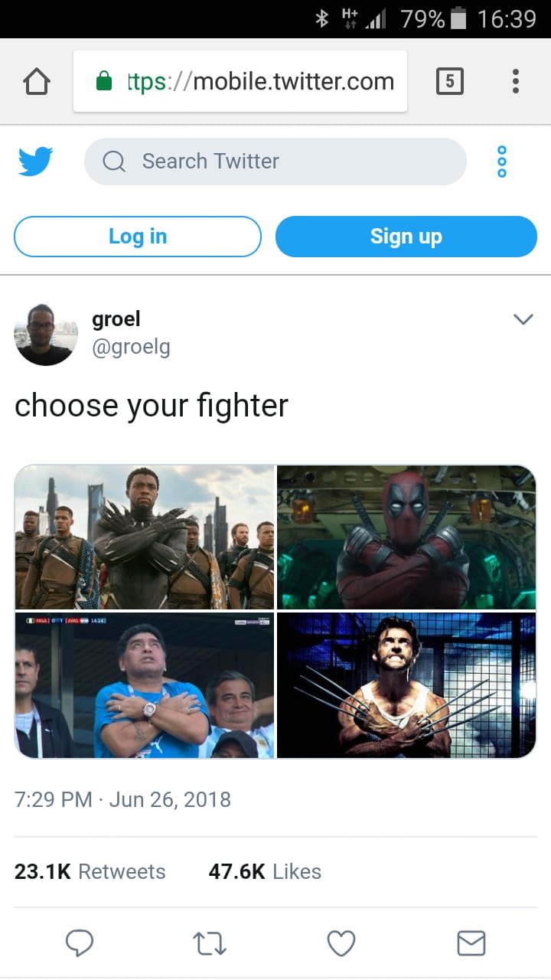Open the Twitter bird logo home
Viewport: 551px width, 980px height.
click(36, 162)
